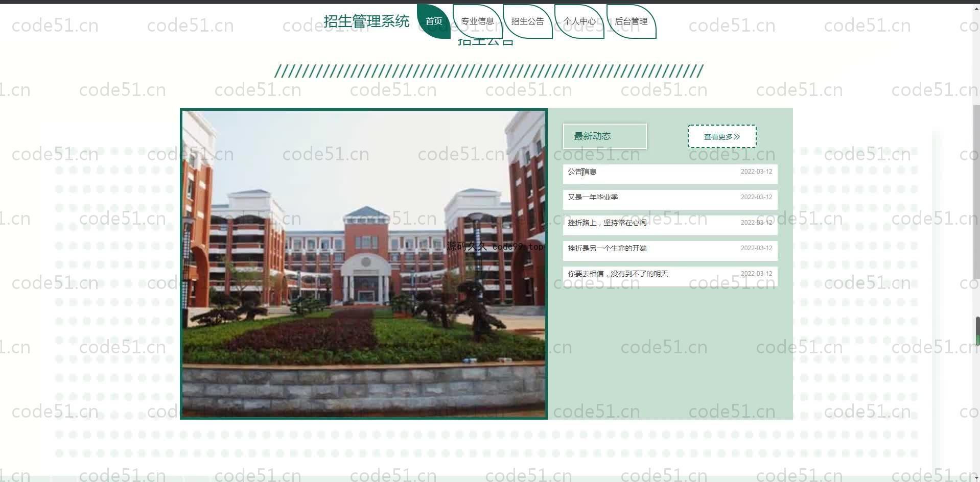The image size is (980, 482).
Task: Click the date beside 又是一年毕业季
Action: (x=756, y=197)
